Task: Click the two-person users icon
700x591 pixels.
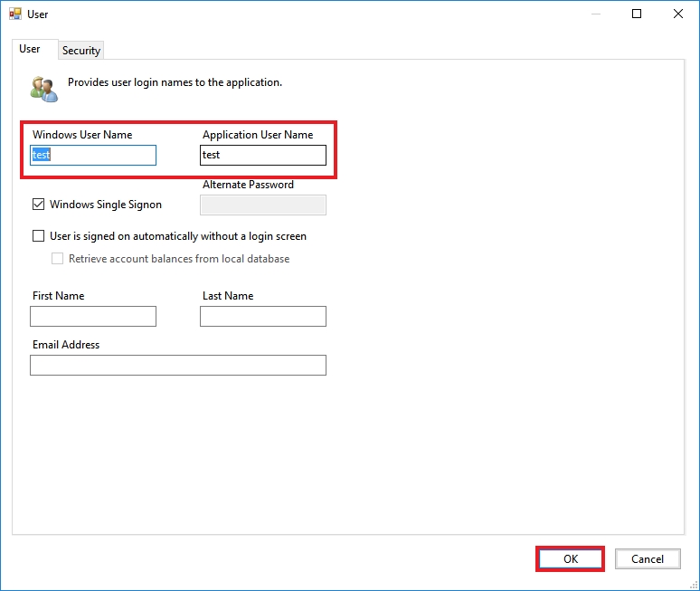Action: pyautogui.click(x=44, y=89)
